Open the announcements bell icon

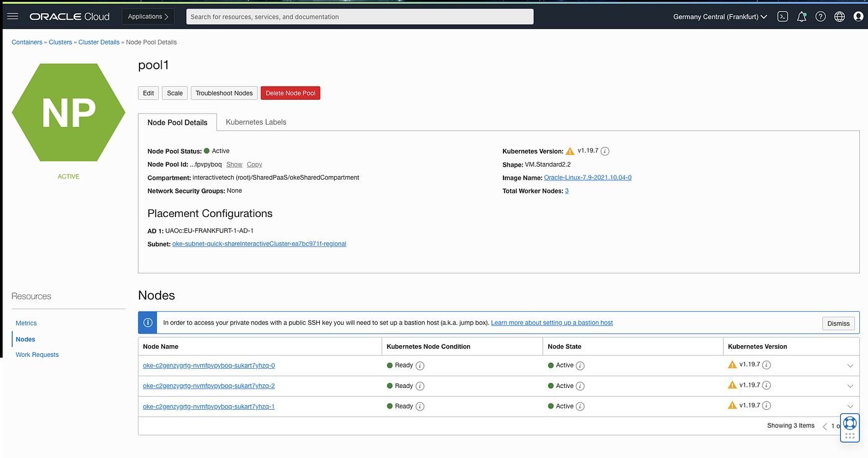[x=802, y=17]
